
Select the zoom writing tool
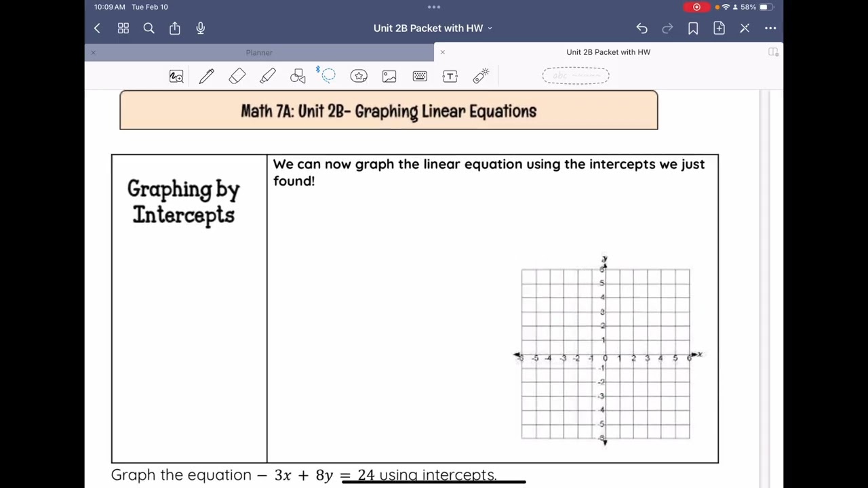[x=176, y=76]
